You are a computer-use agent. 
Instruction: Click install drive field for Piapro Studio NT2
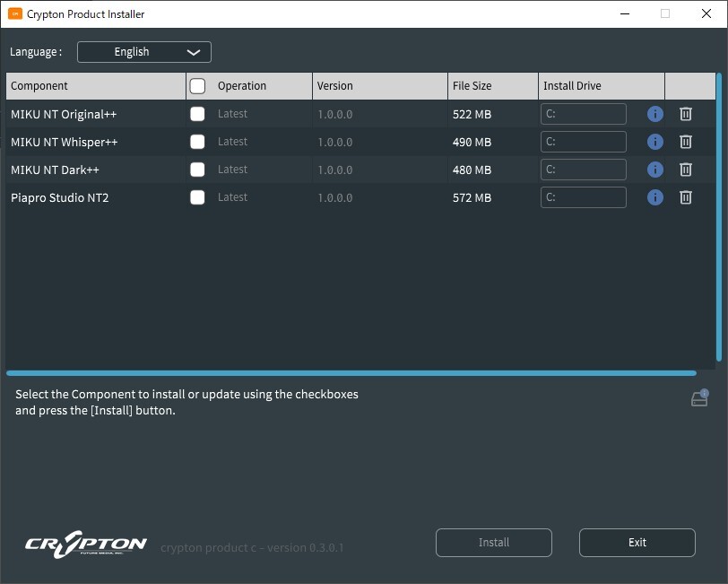583,197
